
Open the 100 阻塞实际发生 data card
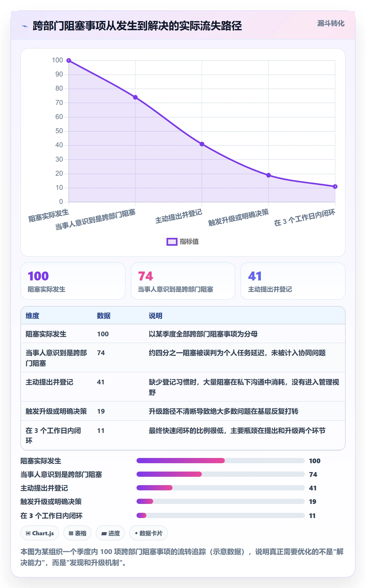(73, 281)
